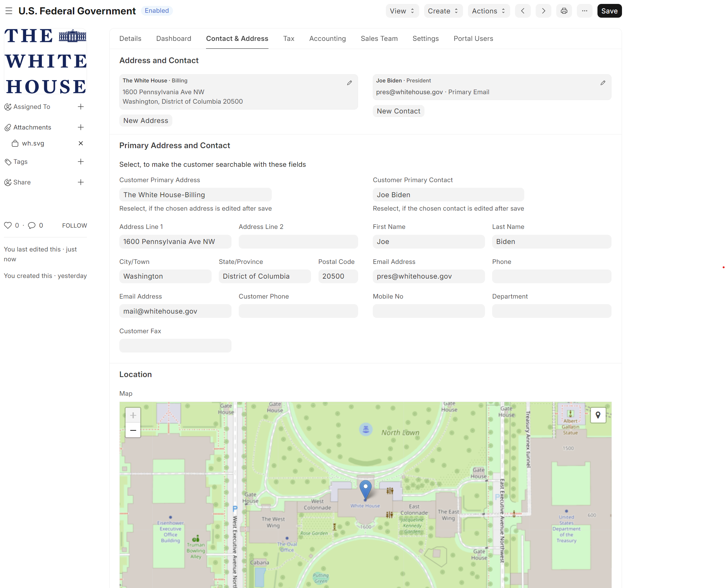Zoom out on the map
Viewport: 725px width, 588px height.
coord(133,430)
